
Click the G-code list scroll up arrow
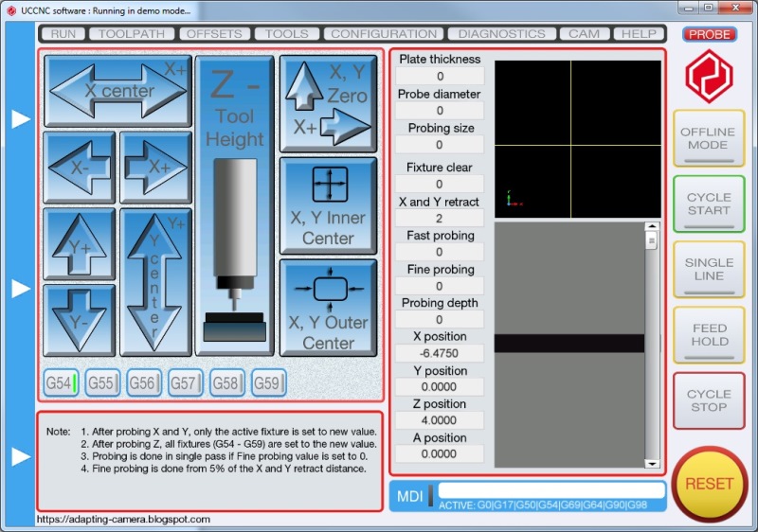tap(652, 226)
